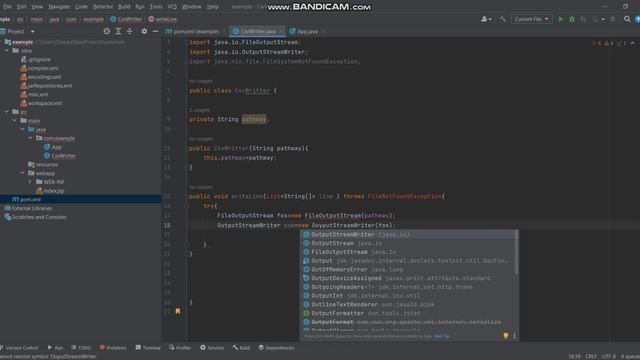Click the Run with Coverage icon
640x360 pixels.
(583, 19)
